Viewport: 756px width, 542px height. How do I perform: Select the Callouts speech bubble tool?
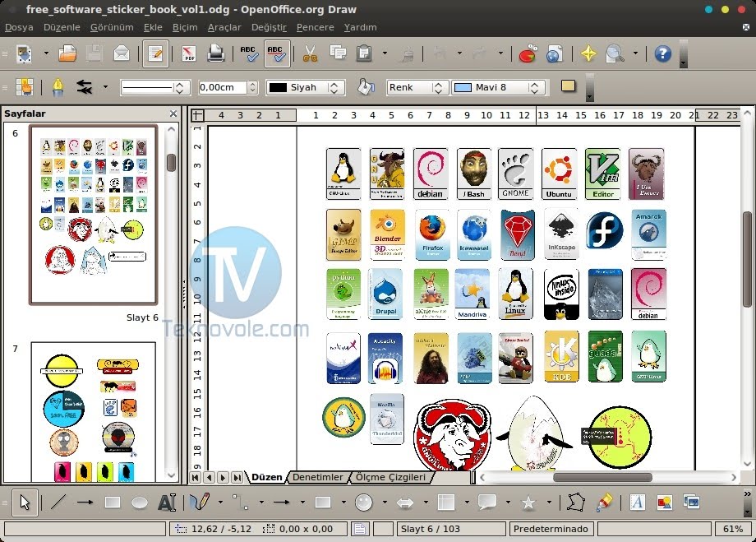[x=487, y=503]
